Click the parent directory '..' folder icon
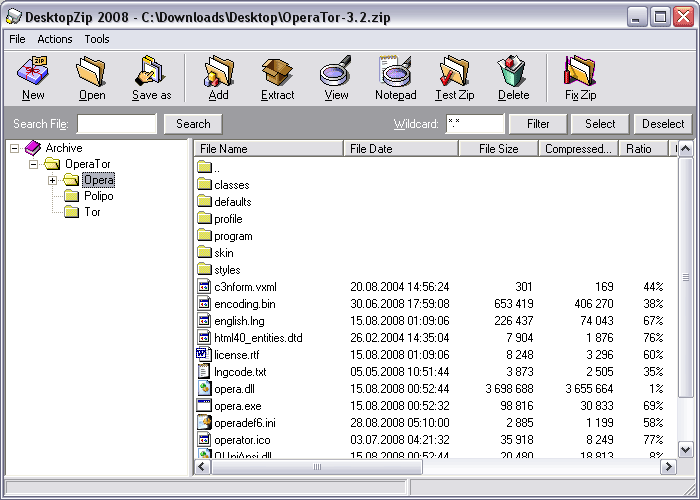 pos(204,167)
